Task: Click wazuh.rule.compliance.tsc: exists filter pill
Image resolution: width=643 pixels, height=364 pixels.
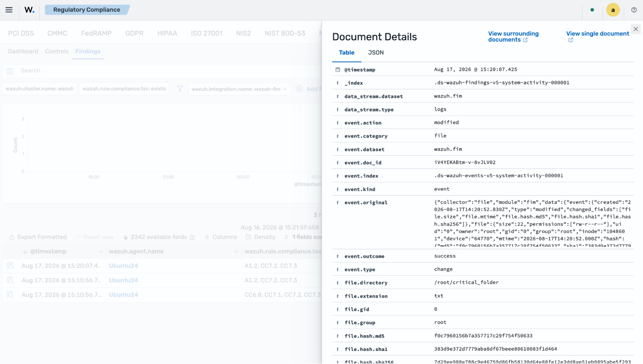Action: (x=124, y=89)
